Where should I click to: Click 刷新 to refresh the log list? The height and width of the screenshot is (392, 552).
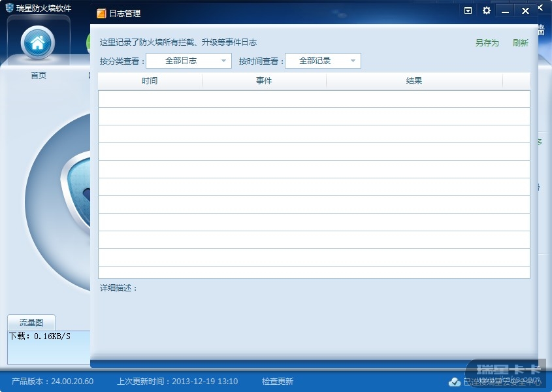tap(520, 43)
